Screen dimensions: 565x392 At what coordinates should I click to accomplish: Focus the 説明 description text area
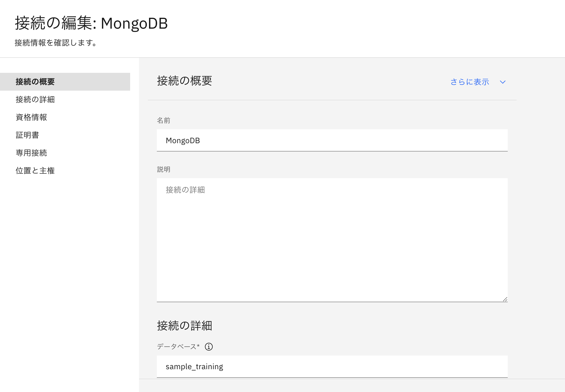coord(332,240)
